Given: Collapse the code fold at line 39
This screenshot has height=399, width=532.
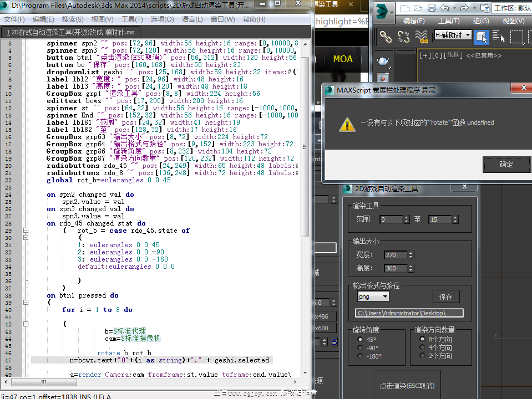Looking at the screenshot, I should pos(26,303).
